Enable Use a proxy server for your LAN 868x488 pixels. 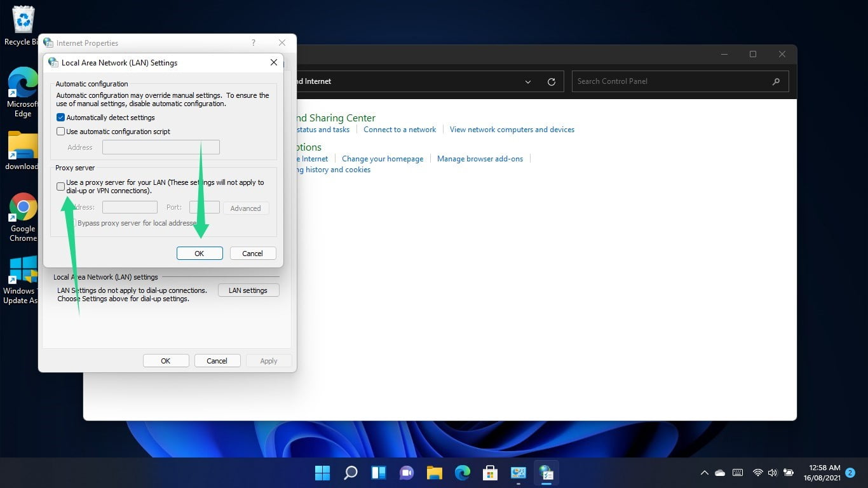pyautogui.click(x=61, y=186)
